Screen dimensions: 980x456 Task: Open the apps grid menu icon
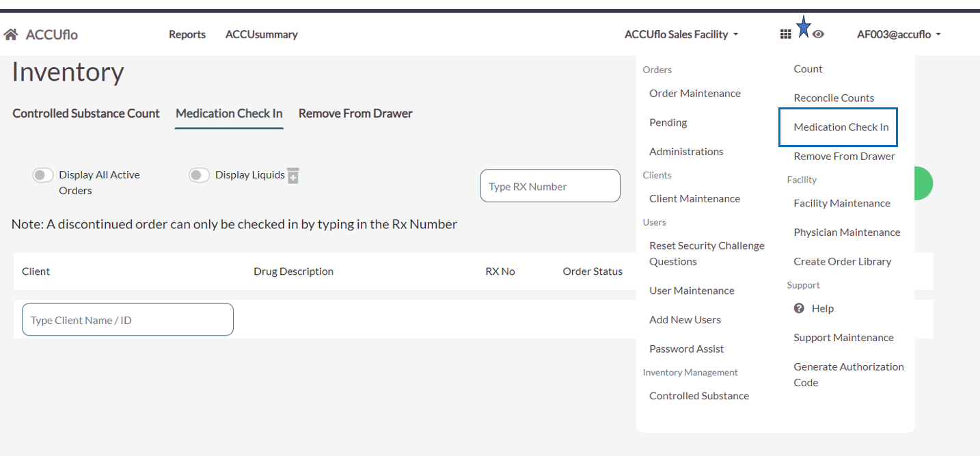pos(785,34)
